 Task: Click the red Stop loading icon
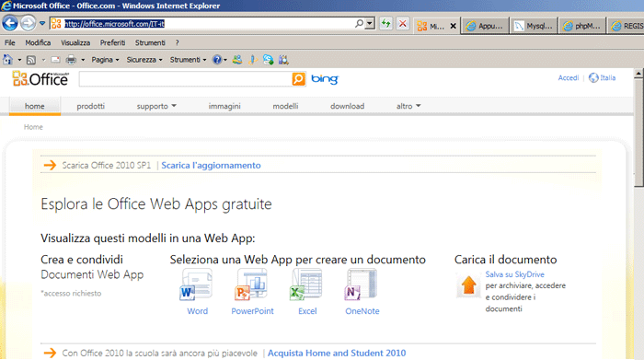403,23
